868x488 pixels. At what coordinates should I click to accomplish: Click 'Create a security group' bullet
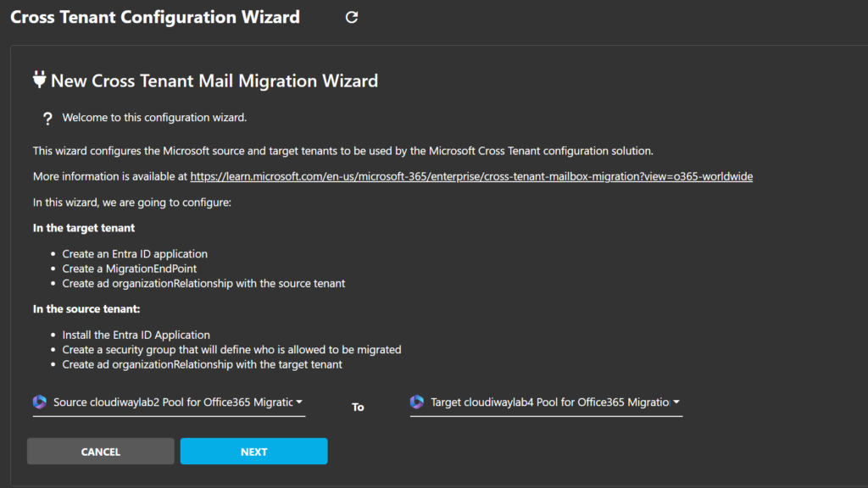tap(232, 350)
